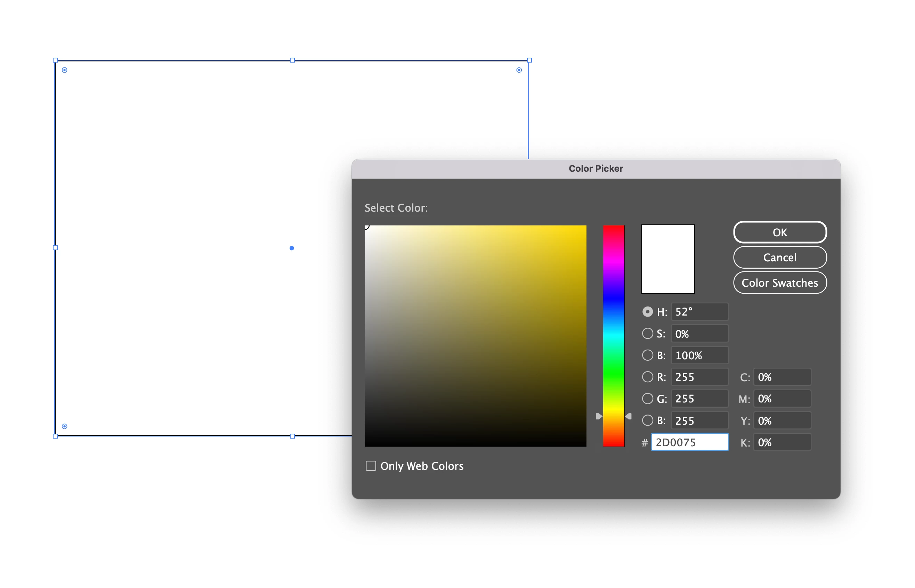This screenshot has width=915, height=588.
Task: Open Color Swatches view
Action: (779, 283)
